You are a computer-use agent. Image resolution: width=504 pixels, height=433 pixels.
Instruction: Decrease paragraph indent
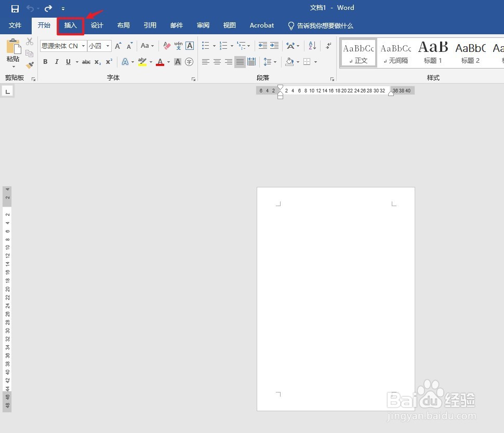(x=263, y=46)
